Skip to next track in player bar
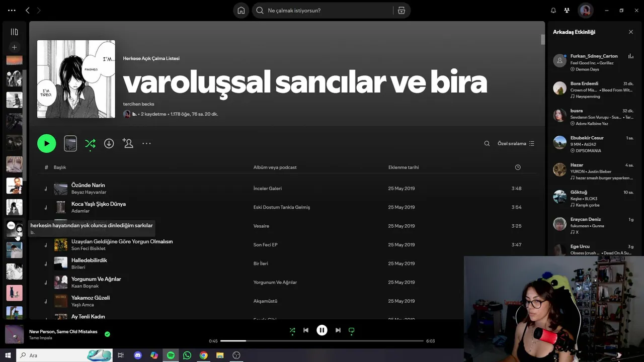This screenshot has width=644, height=362. (338, 330)
